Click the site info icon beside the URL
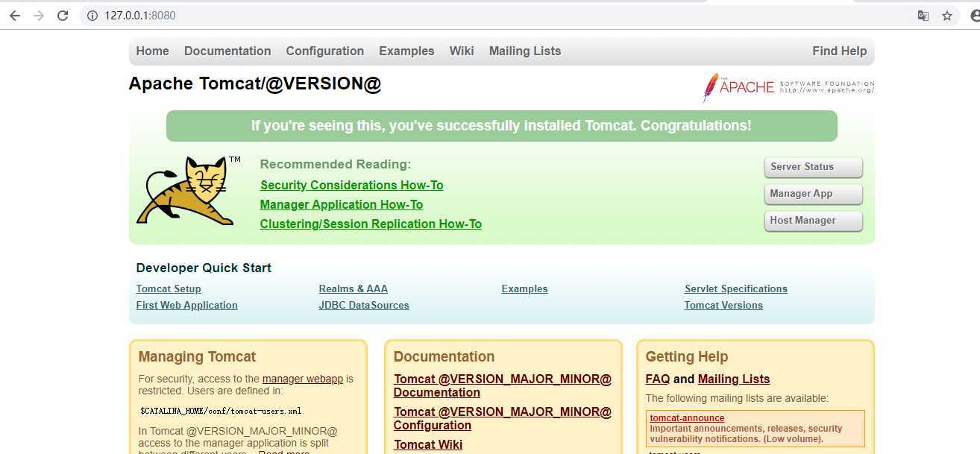This screenshot has width=980, height=454. [92, 16]
